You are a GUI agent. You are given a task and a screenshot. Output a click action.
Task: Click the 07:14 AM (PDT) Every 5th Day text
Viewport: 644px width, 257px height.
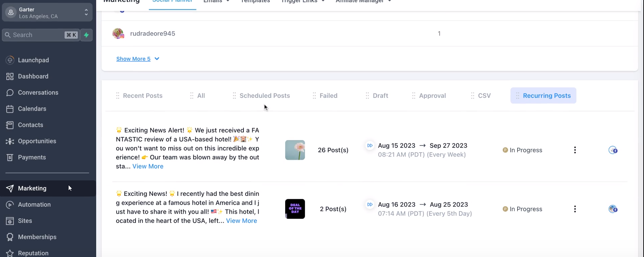coord(425,213)
